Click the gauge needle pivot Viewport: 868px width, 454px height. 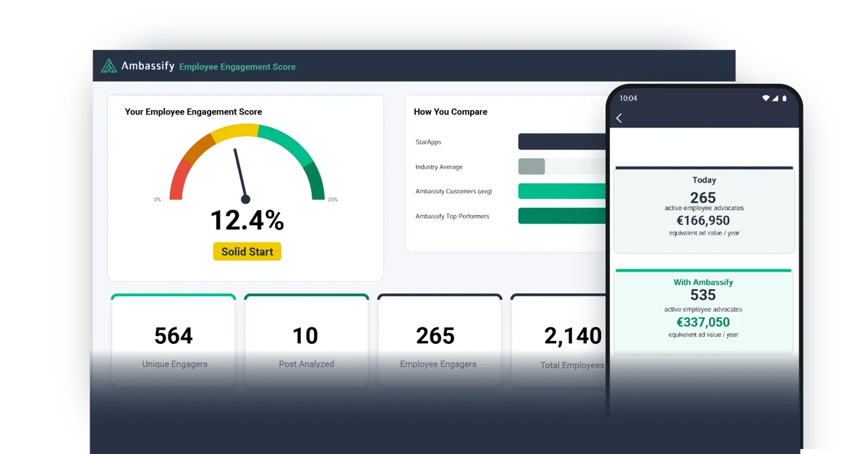point(245,199)
